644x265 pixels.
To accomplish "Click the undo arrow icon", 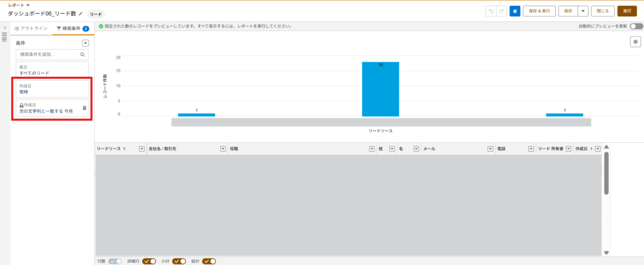I will click(491, 11).
